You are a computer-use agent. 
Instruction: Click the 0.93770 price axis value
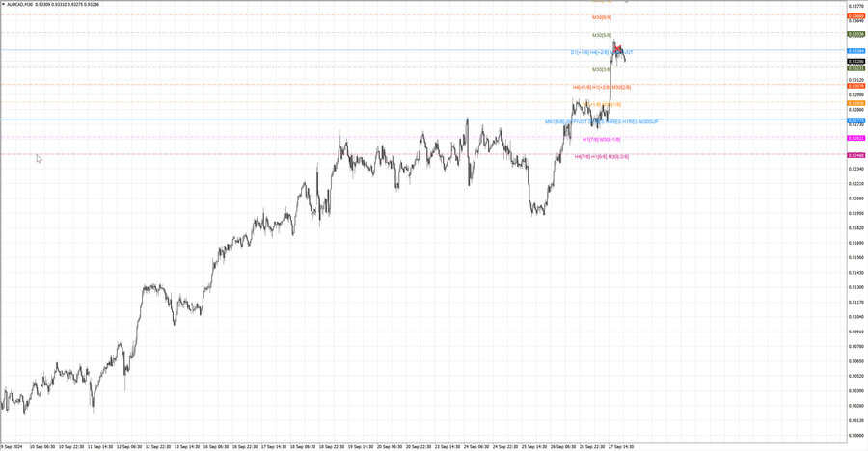[856, 6]
